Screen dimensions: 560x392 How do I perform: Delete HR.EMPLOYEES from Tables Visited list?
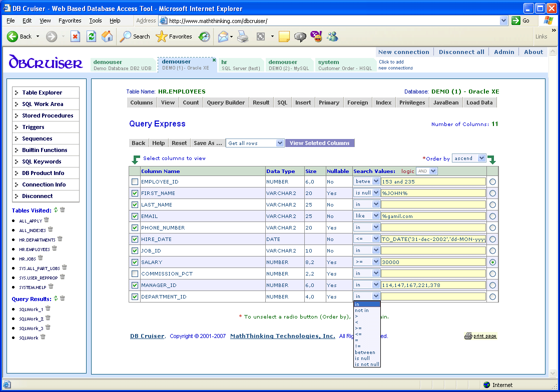55,248
